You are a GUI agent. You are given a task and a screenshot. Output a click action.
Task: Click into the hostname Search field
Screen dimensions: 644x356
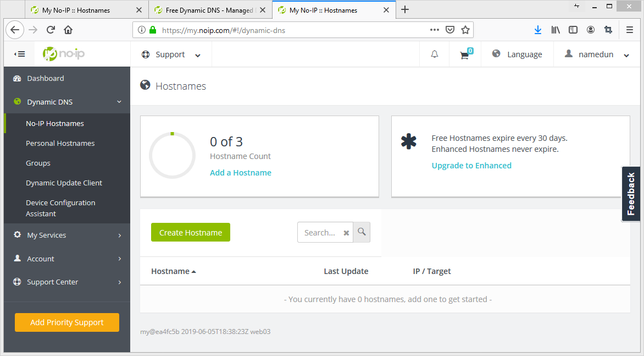[x=320, y=233]
